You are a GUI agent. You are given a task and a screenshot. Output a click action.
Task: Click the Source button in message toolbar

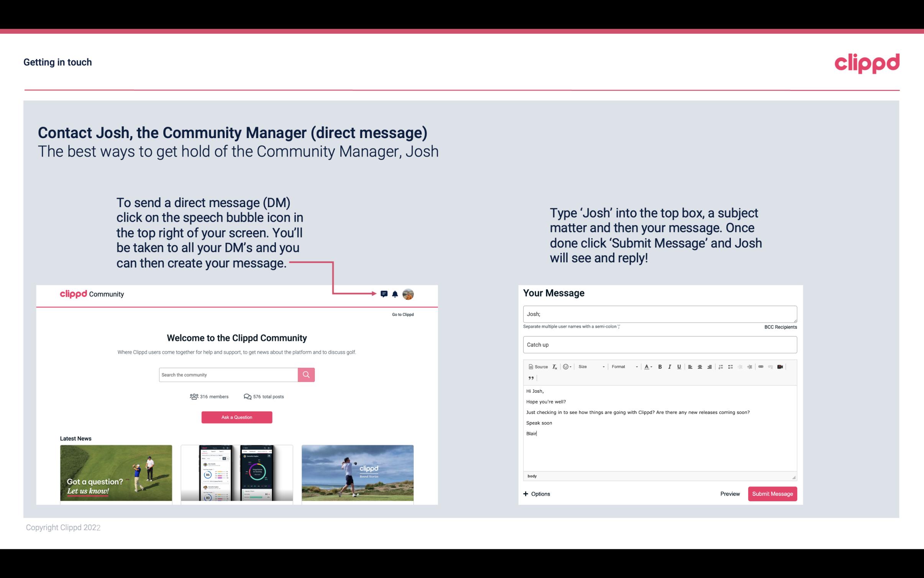click(x=538, y=366)
